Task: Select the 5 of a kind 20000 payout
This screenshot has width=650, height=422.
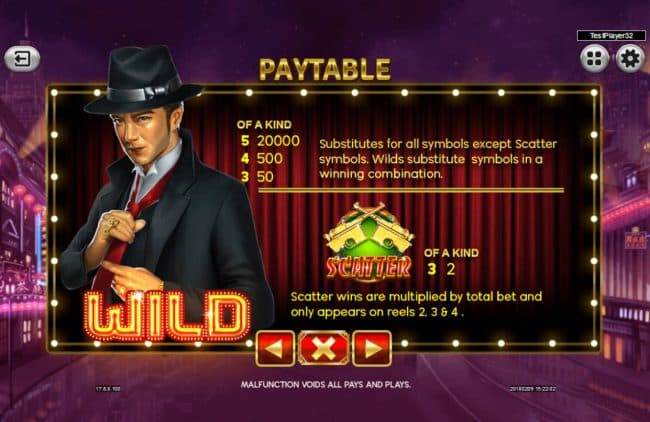Action: coord(270,141)
